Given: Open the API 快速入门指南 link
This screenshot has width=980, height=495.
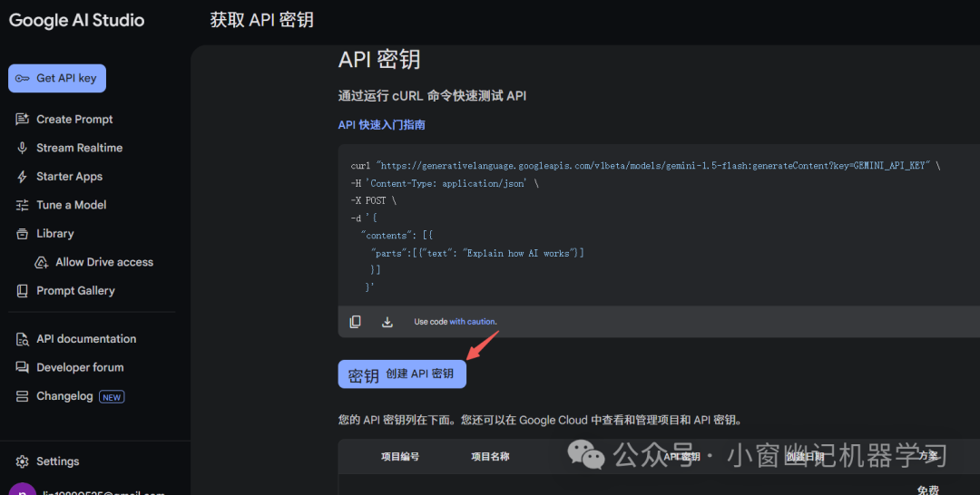Looking at the screenshot, I should click(x=381, y=125).
